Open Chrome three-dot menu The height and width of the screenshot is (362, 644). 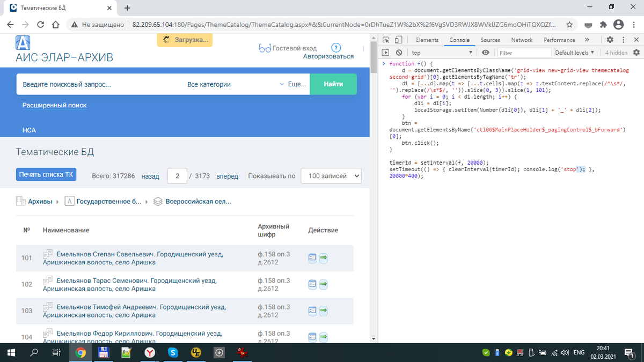[633, 25]
